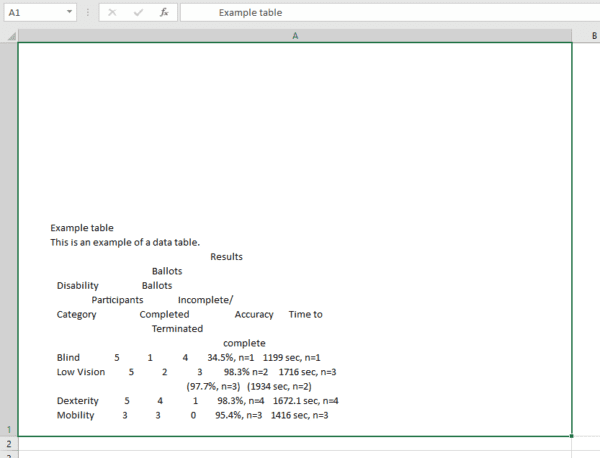Click the Select All corner triangle
The height and width of the screenshot is (458, 600).
point(9,35)
